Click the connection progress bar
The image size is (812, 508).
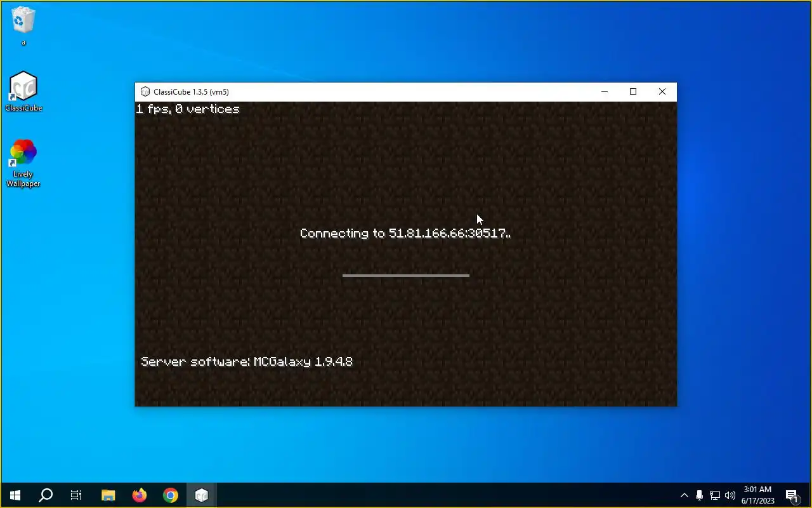(x=406, y=276)
